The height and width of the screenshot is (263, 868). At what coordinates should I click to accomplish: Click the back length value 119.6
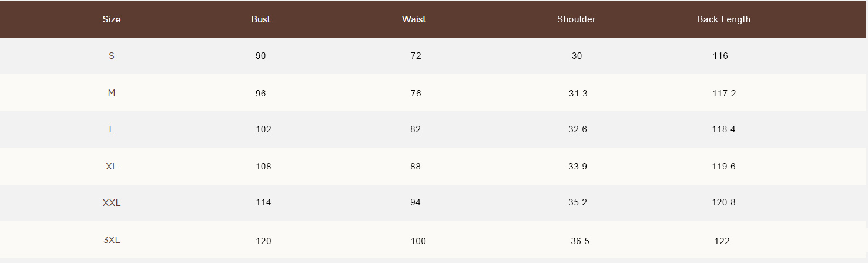click(723, 167)
